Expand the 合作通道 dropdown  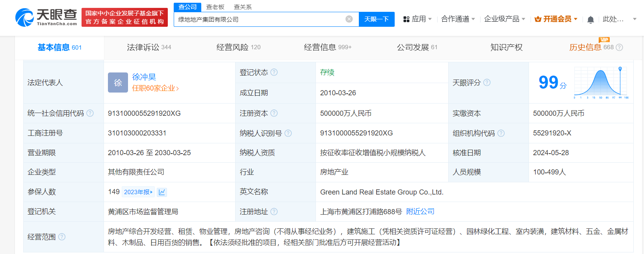(x=458, y=19)
